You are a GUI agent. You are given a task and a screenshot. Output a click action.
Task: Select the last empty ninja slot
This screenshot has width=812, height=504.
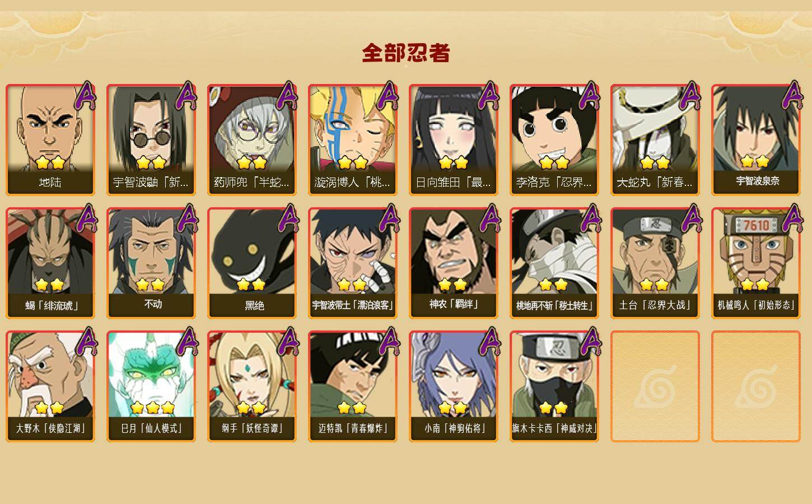point(756,386)
